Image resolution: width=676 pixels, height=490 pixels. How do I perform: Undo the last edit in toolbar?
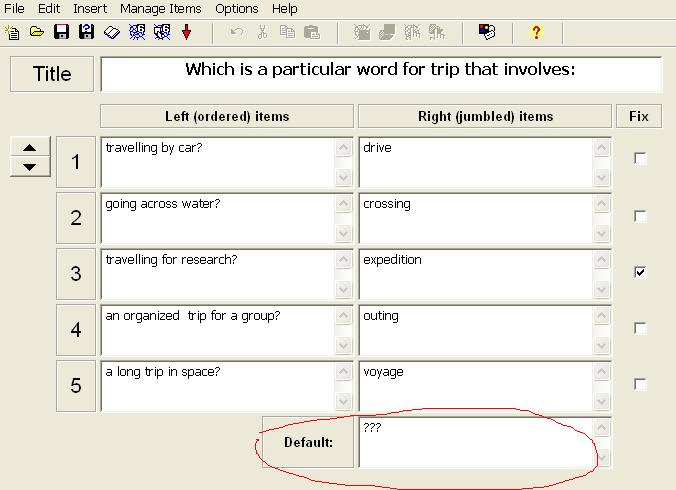(237, 32)
